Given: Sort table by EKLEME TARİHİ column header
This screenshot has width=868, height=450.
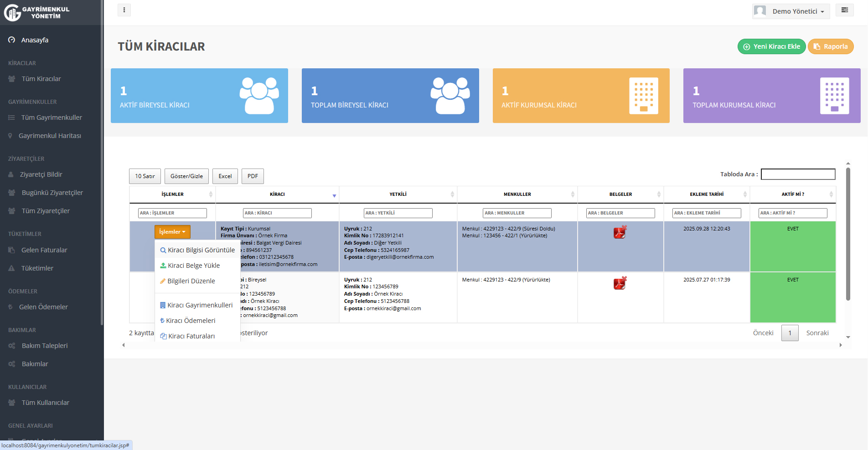Looking at the screenshot, I should click(x=706, y=194).
